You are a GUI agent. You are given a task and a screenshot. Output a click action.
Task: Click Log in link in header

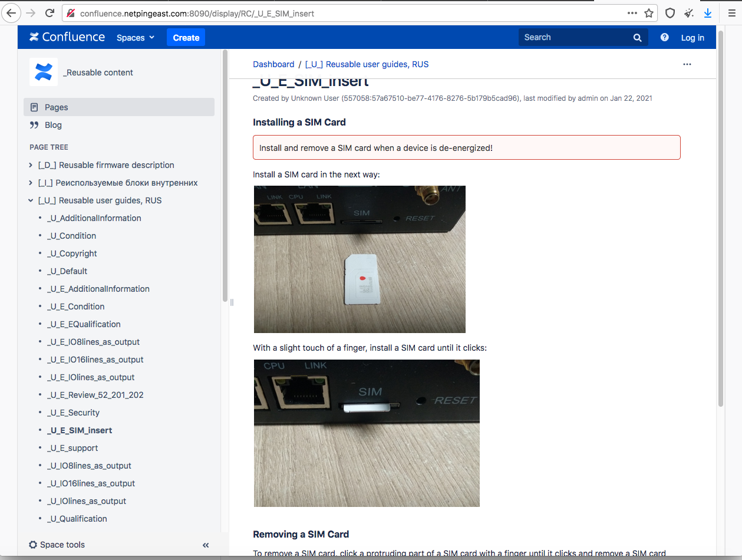tap(692, 38)
